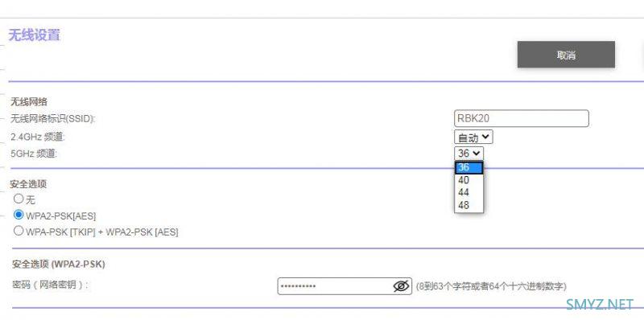Click the 安全选项 (WPA2-PSK) heading
644x320 pixels.
pos(59,265)
